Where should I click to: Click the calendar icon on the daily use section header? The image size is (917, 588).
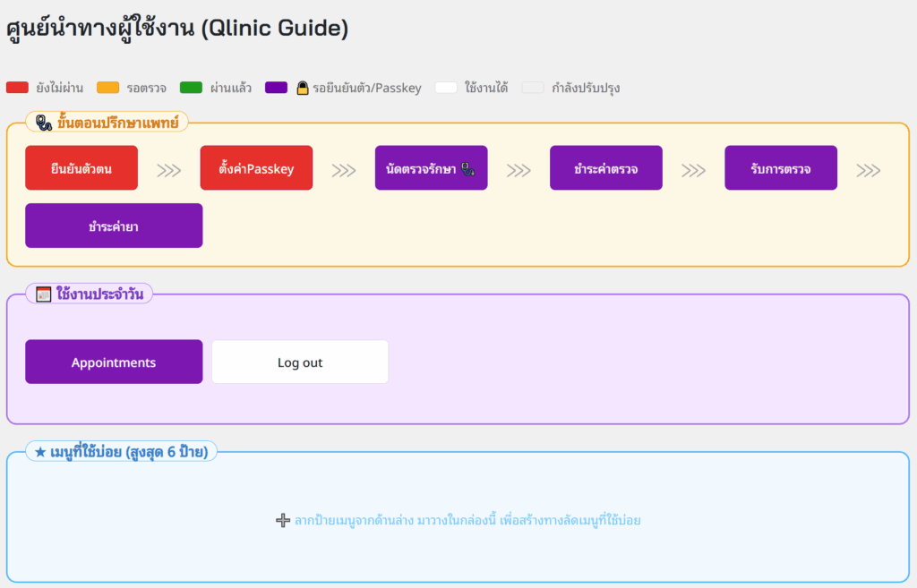click(42, 293)
